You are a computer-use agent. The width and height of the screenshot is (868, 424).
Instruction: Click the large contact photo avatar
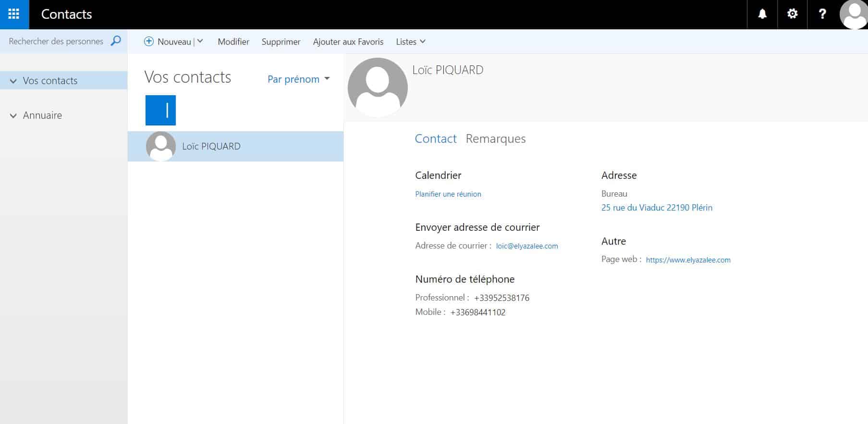point(378,87)
